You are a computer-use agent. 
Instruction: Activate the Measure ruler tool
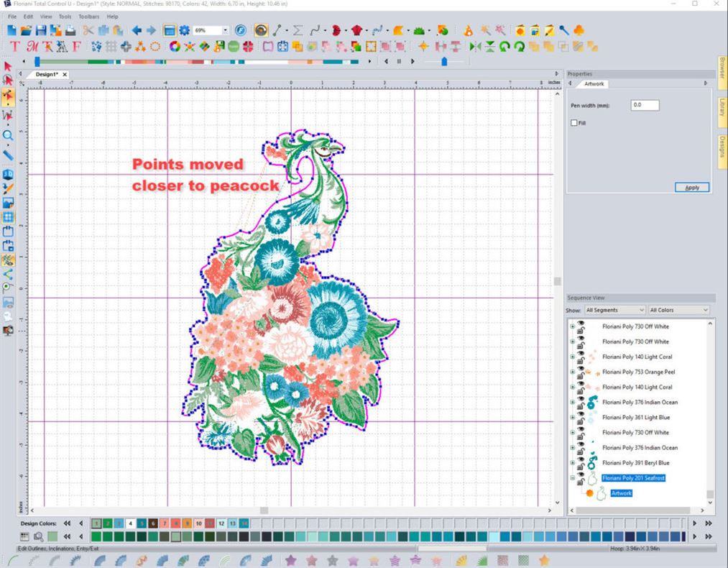(x=9, y=155)
